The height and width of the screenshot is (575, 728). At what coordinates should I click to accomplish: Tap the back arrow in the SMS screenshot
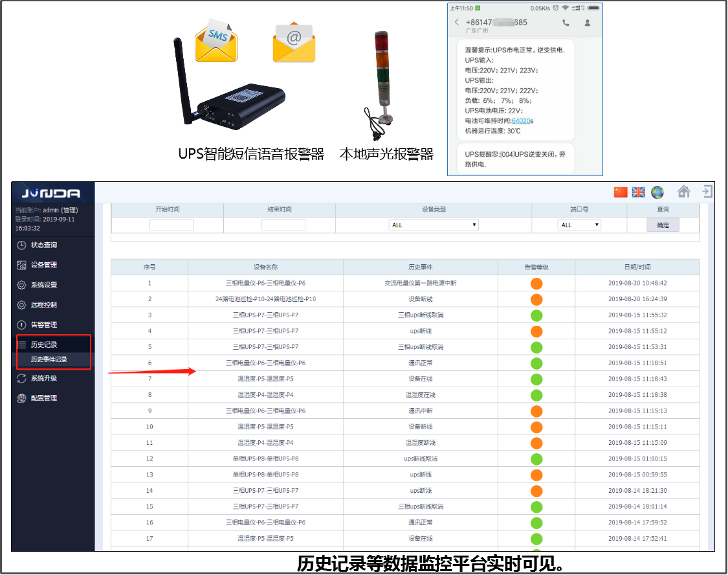[457, 22]
